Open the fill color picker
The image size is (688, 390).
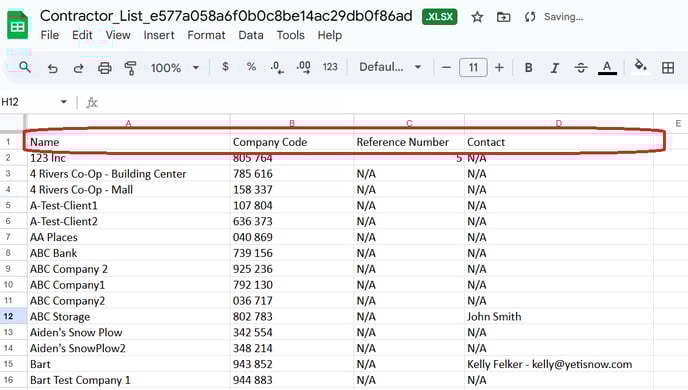[x=640, y=67]
